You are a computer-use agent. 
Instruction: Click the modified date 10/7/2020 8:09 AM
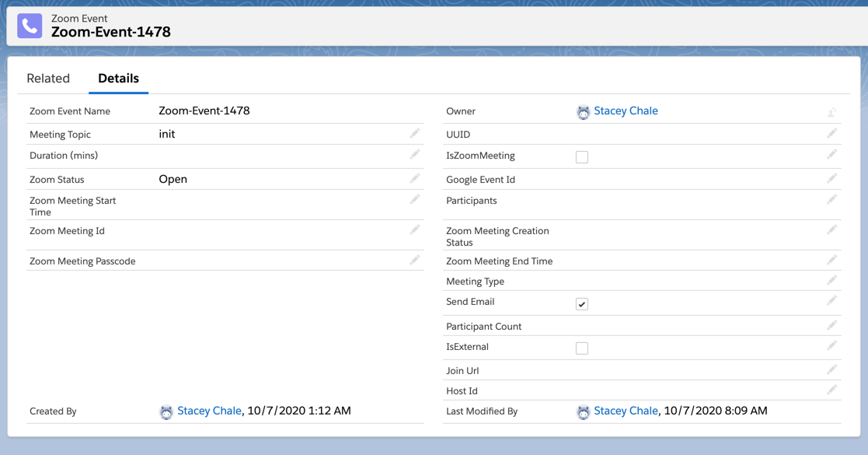pos(716,411)
